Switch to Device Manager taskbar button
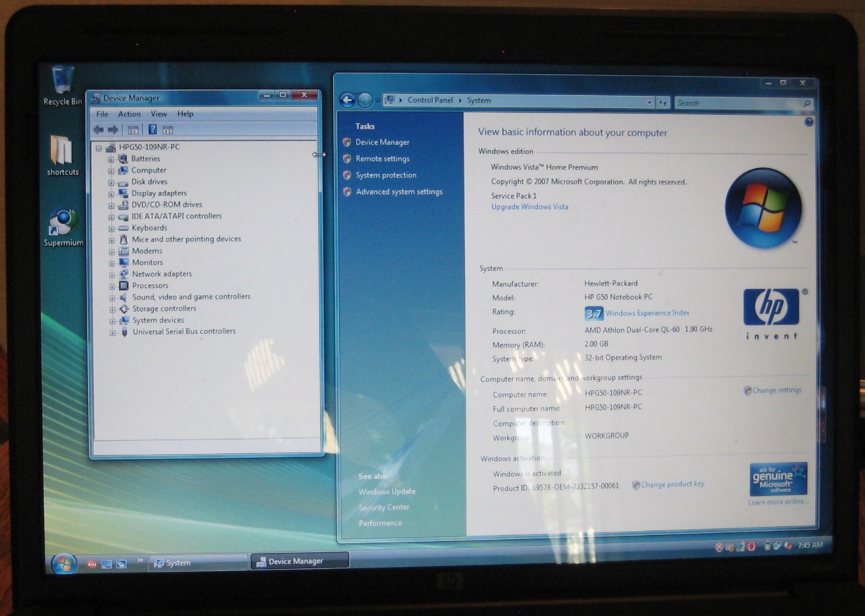This screenshot has height=616, width=865. 300,561
